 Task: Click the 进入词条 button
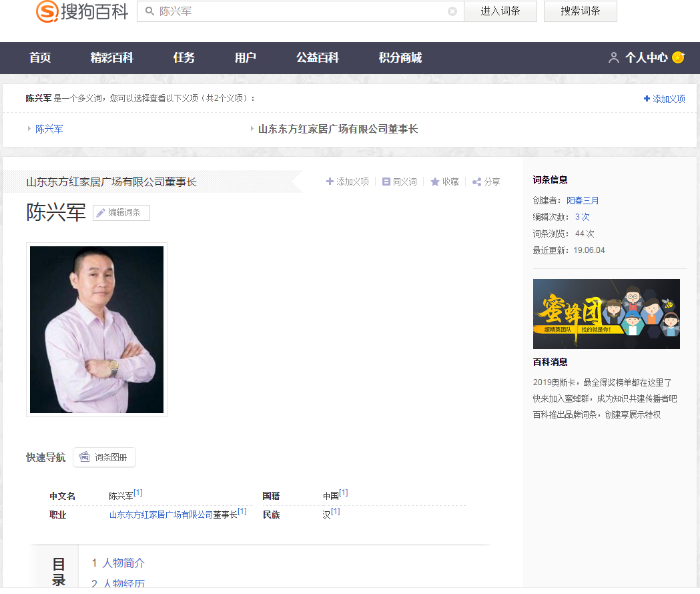(500, 11)
